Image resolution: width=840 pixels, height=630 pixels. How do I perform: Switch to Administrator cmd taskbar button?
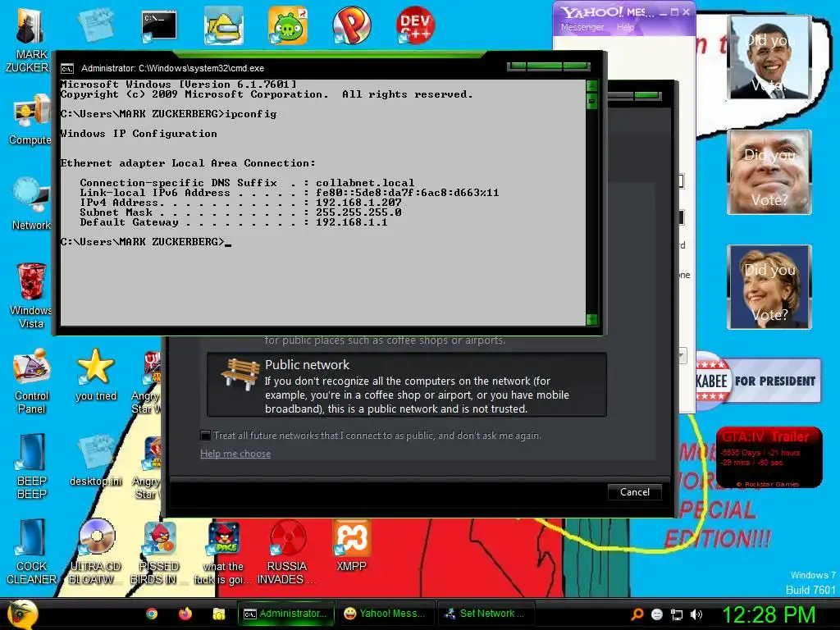click(286, 614)
